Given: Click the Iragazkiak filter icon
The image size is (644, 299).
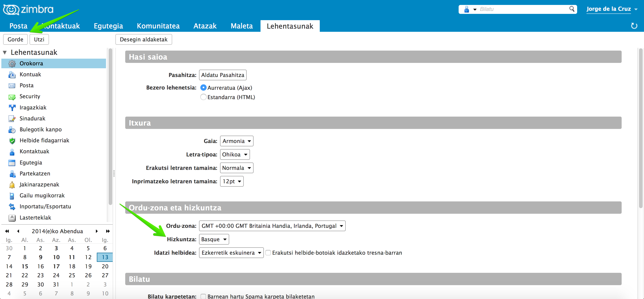Looking at the screenshot, I should 12,108.
